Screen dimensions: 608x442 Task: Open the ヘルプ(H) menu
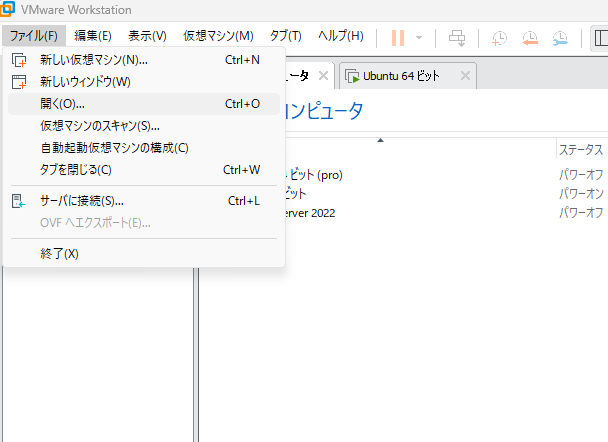click(x=341, y=36)
